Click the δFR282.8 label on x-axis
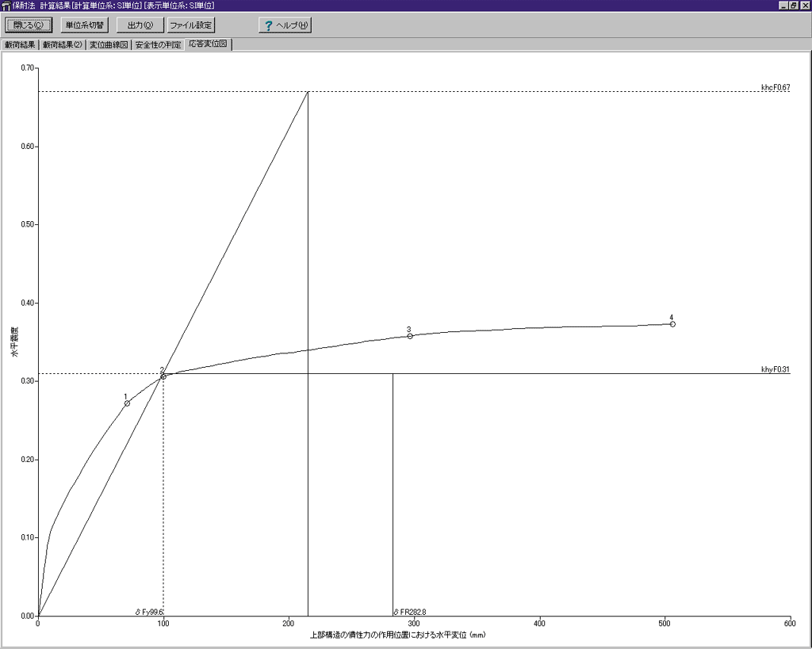The width and height of the screenshot is (812, 649). [x=410, y=612]
